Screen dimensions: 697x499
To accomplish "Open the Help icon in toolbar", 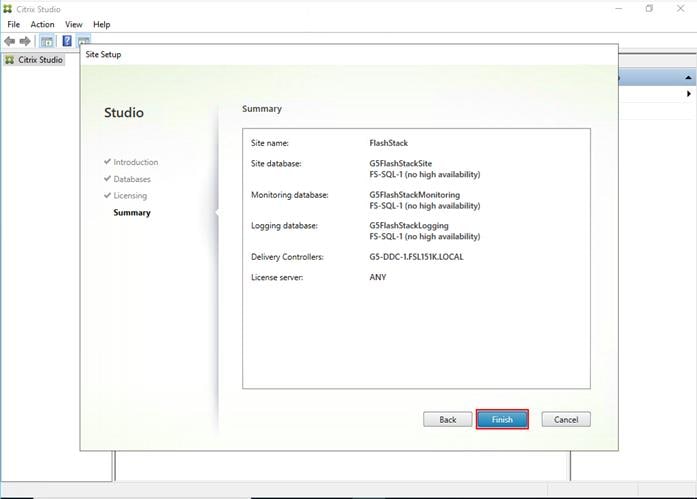I will click(x=67, y=41).
